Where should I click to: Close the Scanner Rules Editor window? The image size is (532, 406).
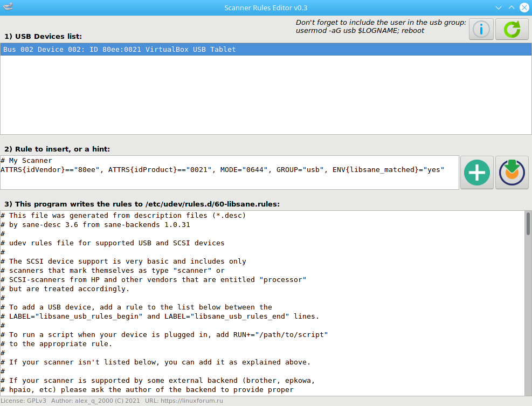coord(523,8)
